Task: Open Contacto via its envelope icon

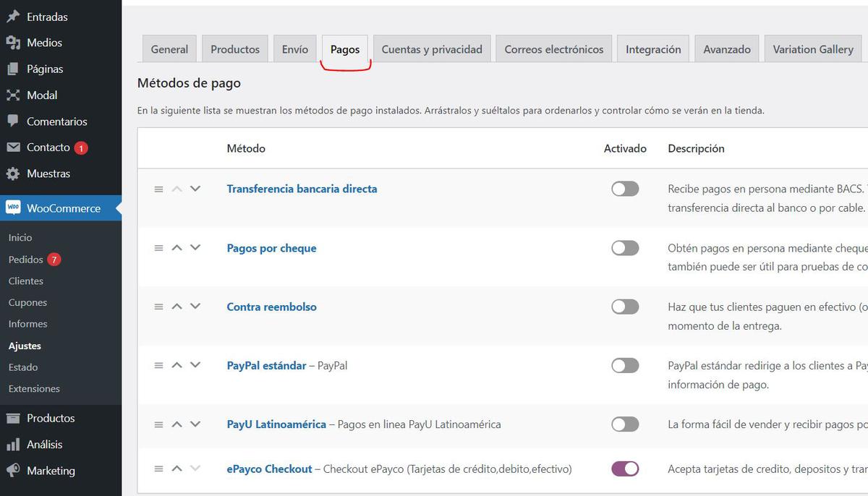Action: [12, 147]
